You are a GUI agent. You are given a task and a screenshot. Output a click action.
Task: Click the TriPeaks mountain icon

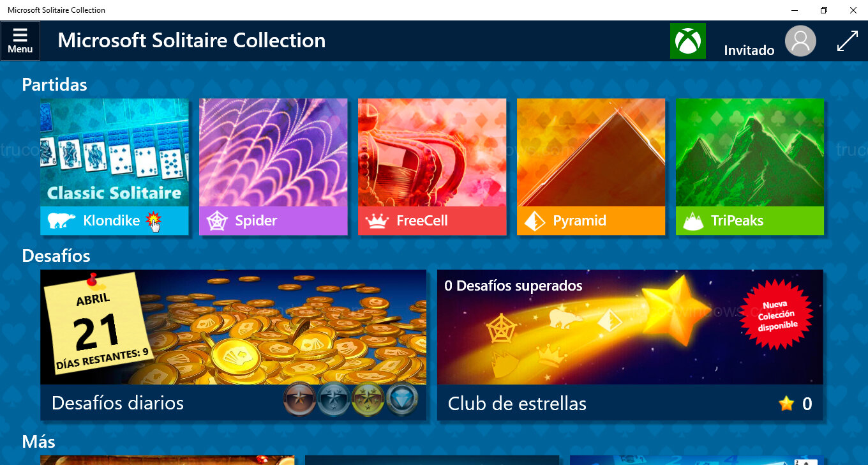point(693,221)
